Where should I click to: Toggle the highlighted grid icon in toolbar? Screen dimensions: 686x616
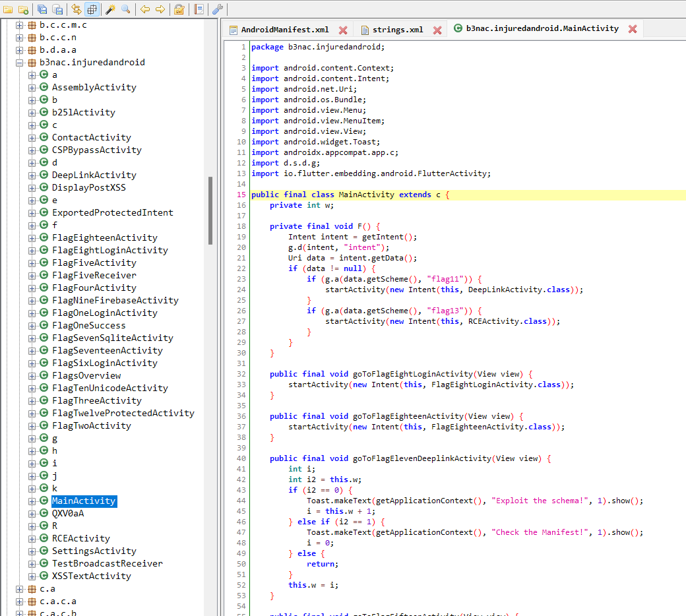[91, 10]
